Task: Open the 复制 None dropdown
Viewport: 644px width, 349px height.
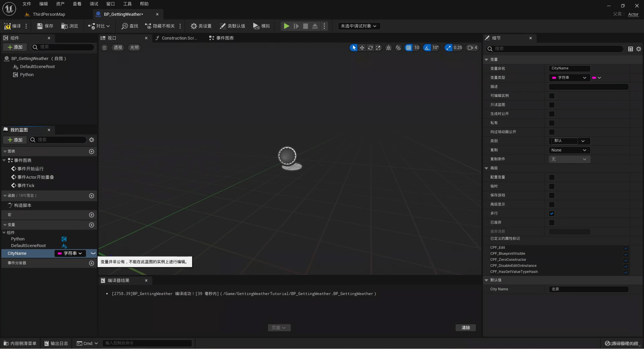Action: (569, 150)
